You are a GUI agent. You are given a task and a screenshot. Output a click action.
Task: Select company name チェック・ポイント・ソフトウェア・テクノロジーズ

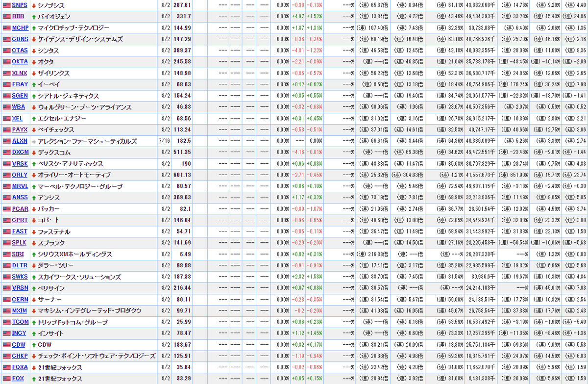97,356
